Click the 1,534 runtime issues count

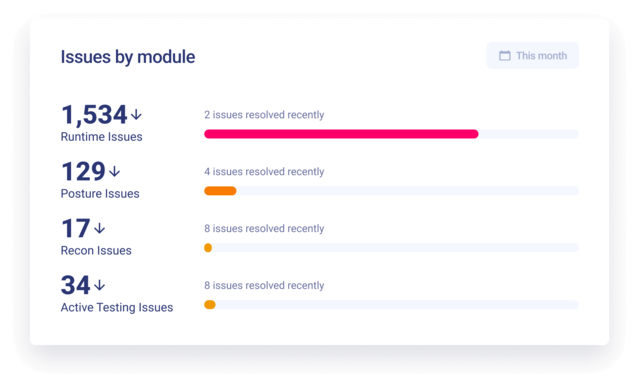[x=94, y=115]
